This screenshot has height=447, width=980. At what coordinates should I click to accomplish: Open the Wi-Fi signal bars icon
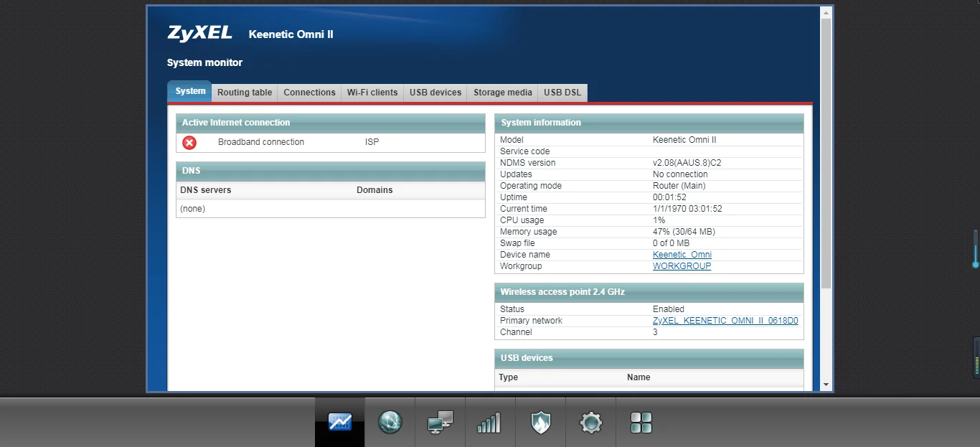point(489,422)
